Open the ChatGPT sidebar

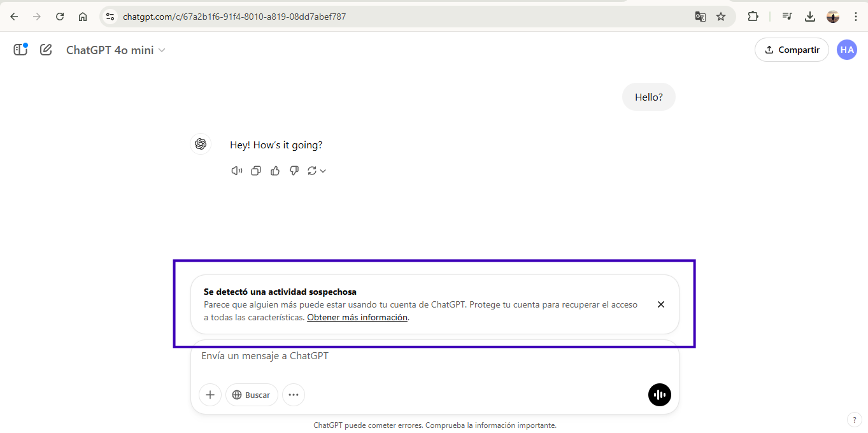tap(20, 50)
